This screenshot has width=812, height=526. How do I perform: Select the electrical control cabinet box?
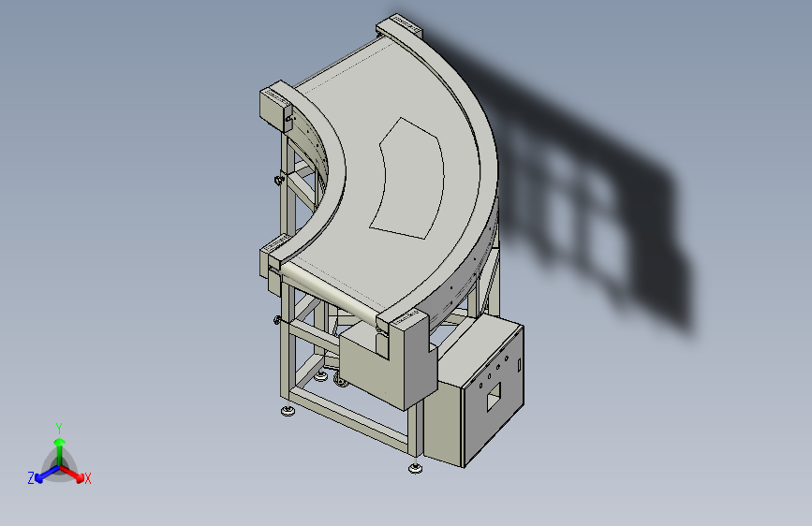[474, 392]
